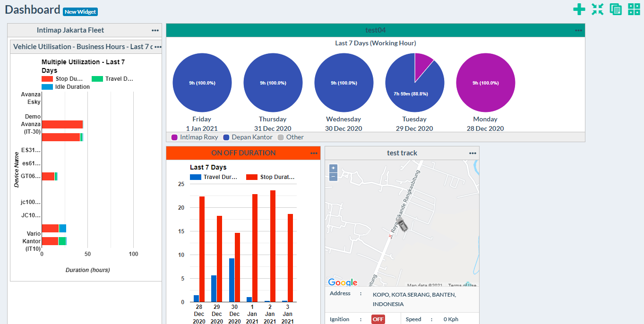644x324 pixels.
Task: Click the Tuesday 29 Dec pie chart
Action: [414, 83]
